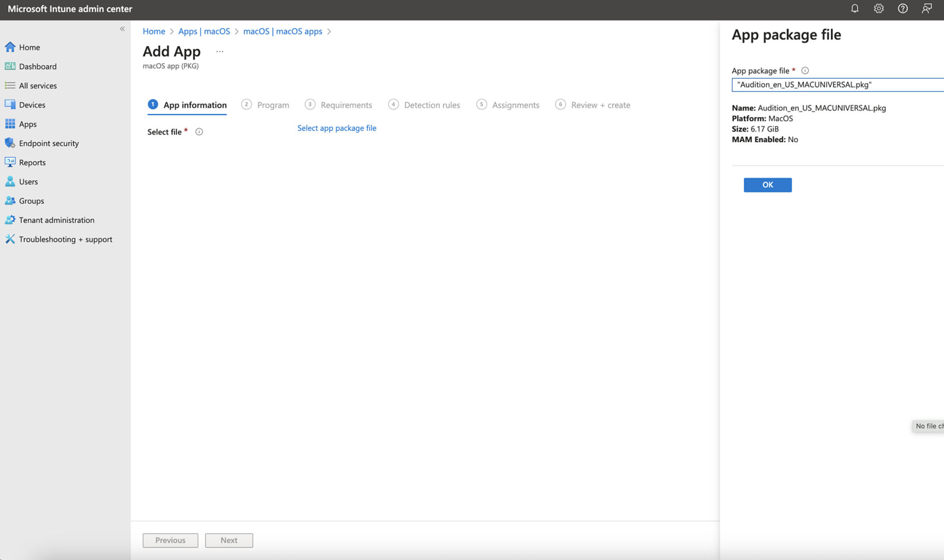Click the help question mark icon
Screen dimensions: 944x560
pos(903,8)
